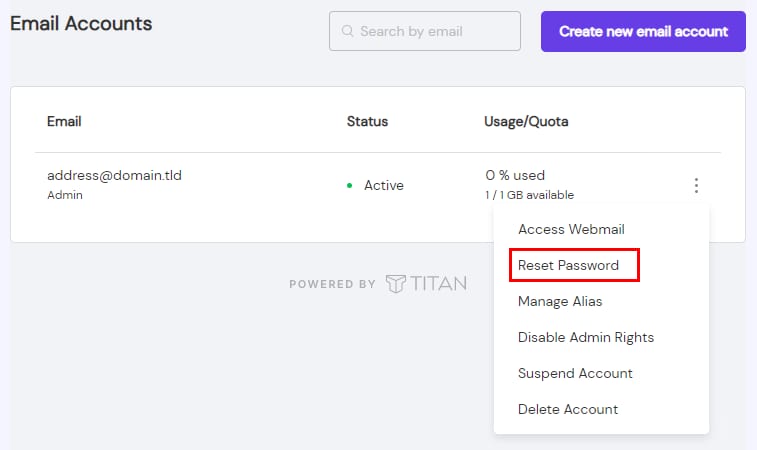Select Disable Admin Rights option

(586, 337)
